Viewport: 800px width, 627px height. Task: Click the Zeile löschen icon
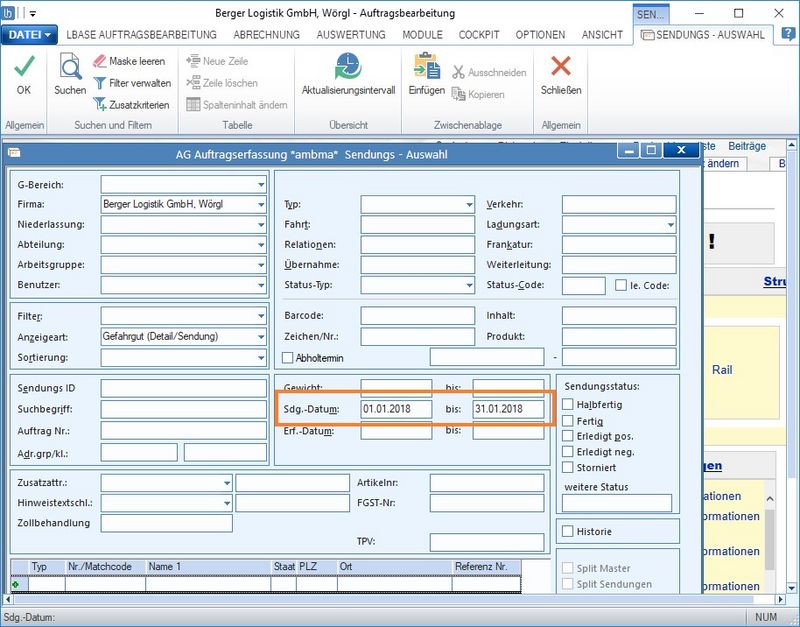coord(193,83)
